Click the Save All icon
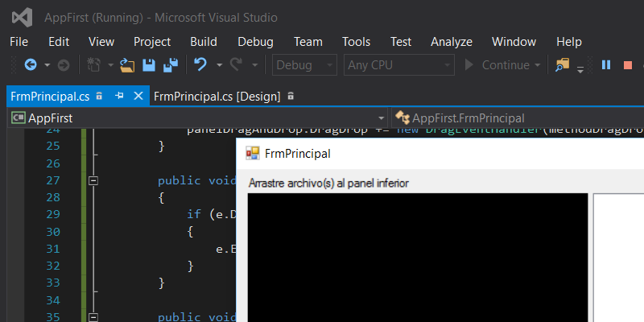The height and width of the screenshot is (322, 644). coord(171,65)
